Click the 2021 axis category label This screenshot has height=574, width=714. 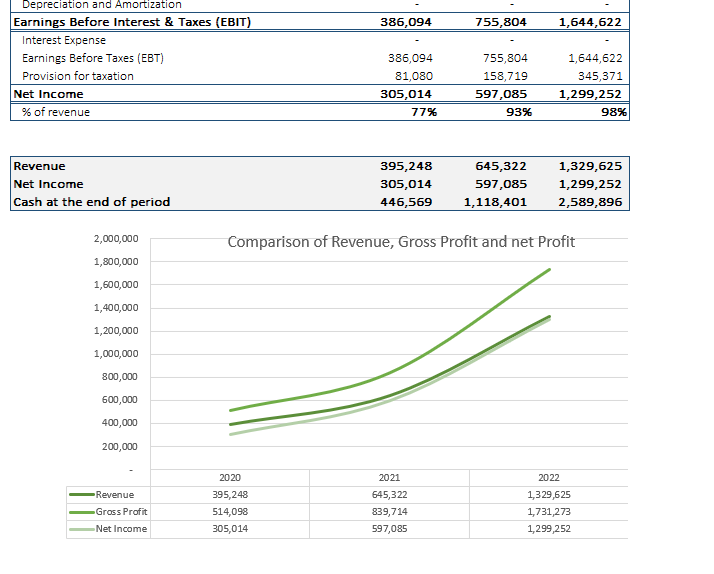[389, 477]
